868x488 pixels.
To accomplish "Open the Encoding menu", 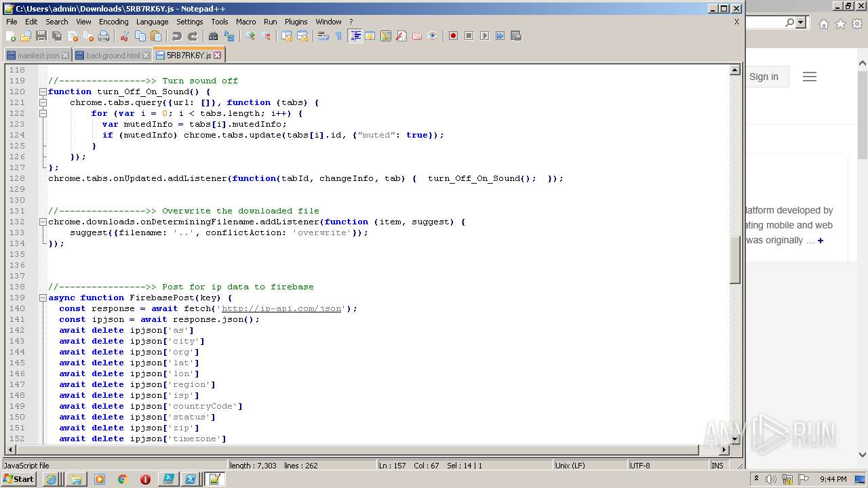I will tap(113, 22).
